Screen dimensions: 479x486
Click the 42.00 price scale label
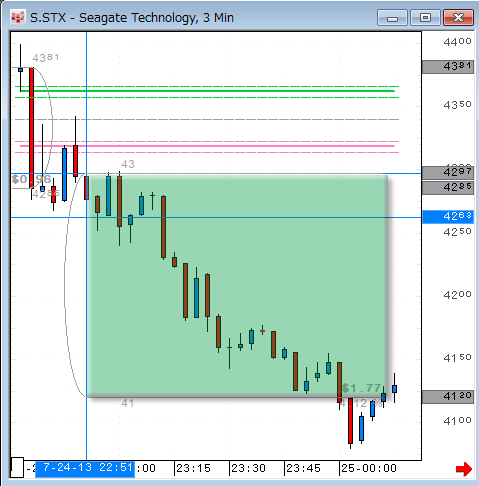point(457,295)
